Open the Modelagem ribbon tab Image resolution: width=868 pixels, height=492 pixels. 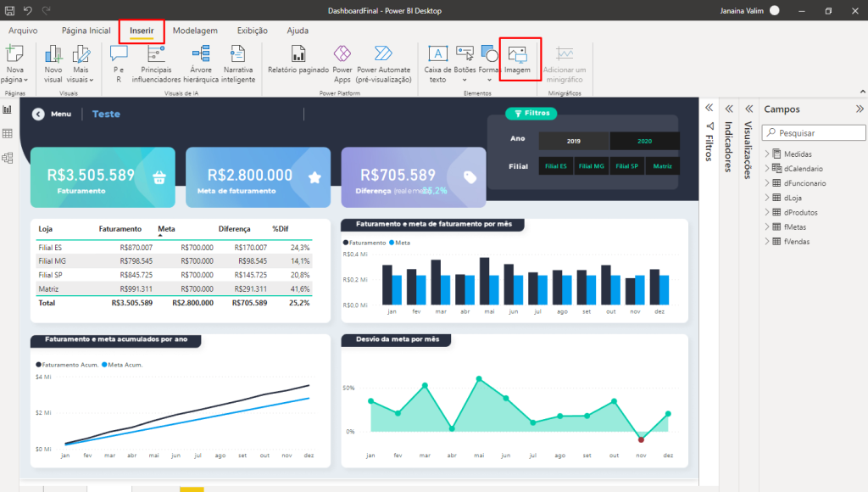click(195, 31)
